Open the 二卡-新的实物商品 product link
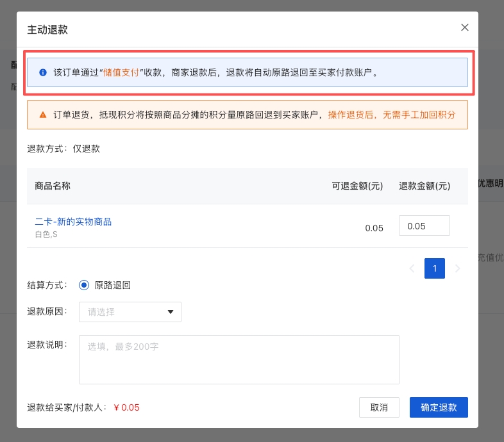The image size is (504, 442). (x=73, y=222)
